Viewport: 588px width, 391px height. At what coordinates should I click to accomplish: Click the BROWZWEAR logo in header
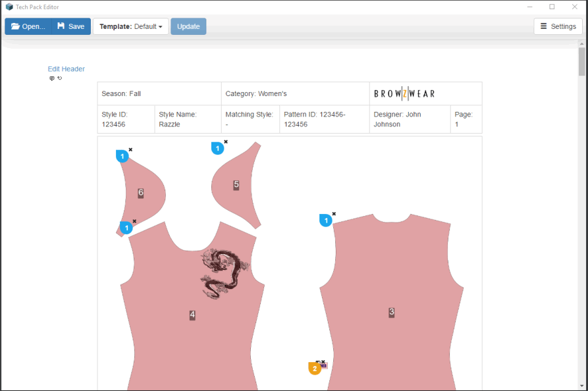point(404,93)
